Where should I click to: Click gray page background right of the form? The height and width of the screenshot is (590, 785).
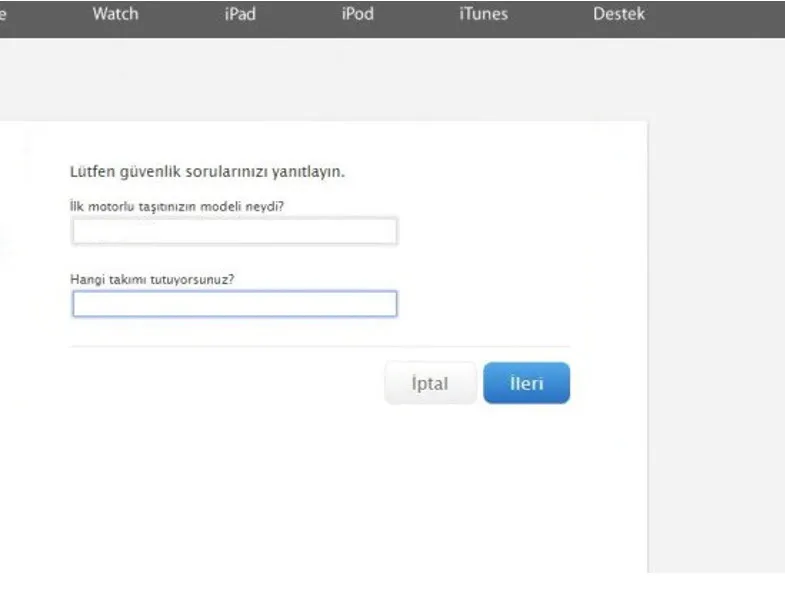coord(715,300)
